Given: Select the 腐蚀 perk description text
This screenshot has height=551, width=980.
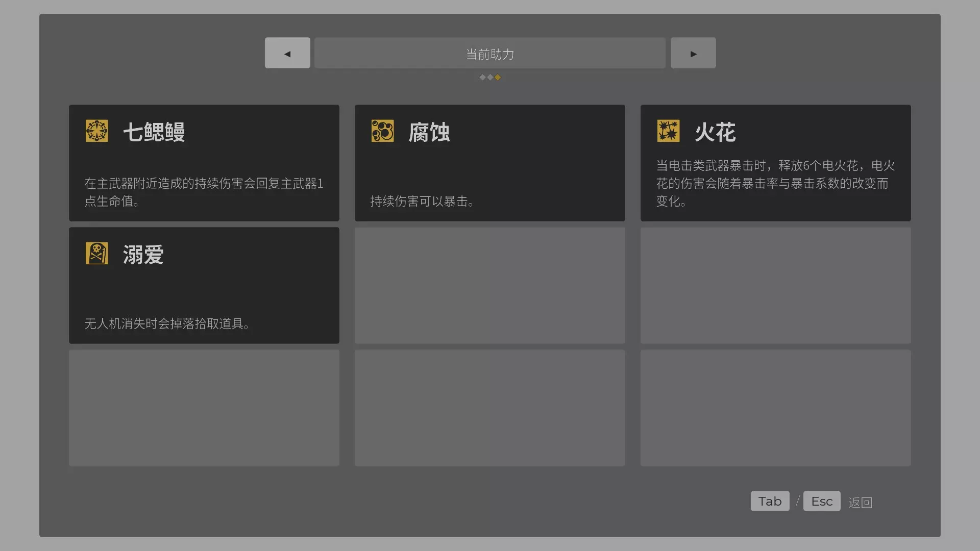Looking at the screenshot, I should pyautogui.click(x=422, y=202).
